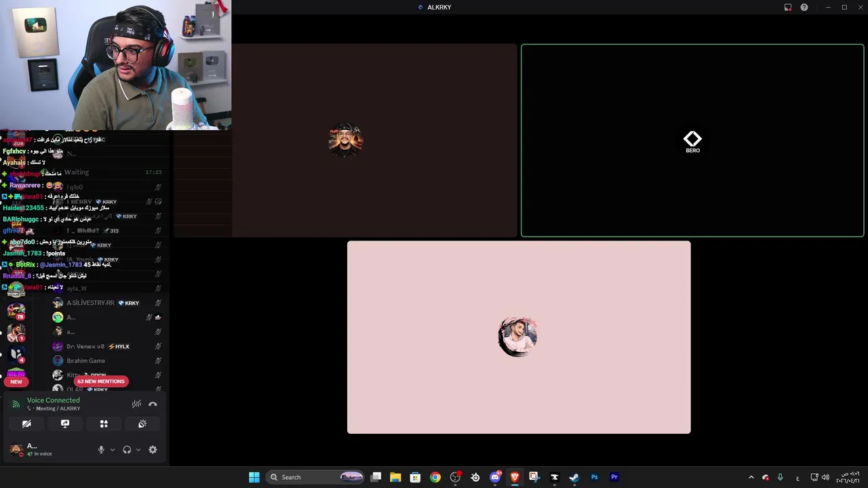
Task: Focus BERO's video tile
Action: pyautogui.click(x=692, y=140)
